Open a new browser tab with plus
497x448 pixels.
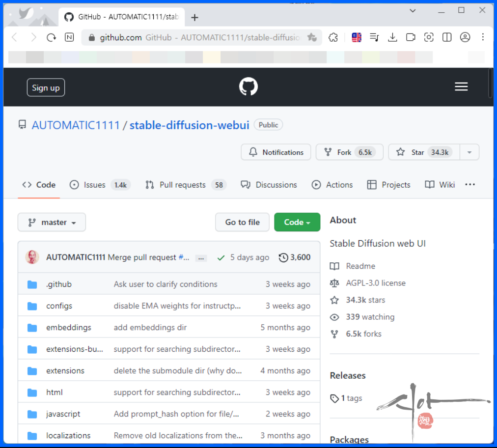pos(194,17)
